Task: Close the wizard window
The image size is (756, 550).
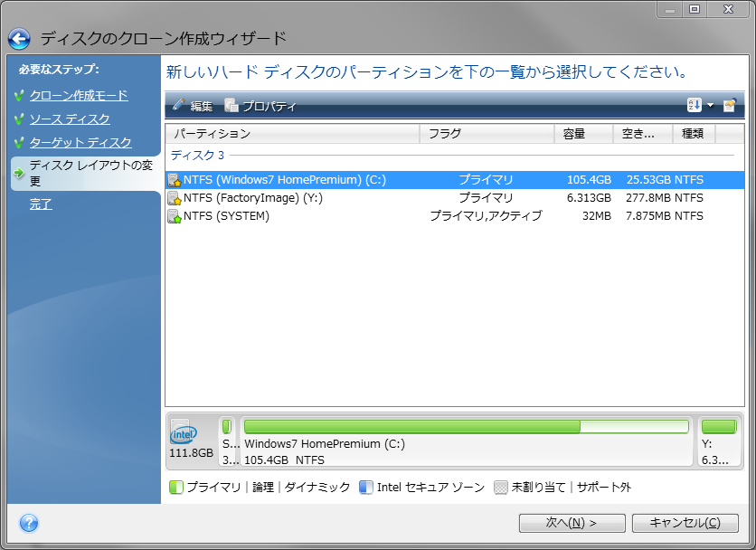Action: (729, 9)
